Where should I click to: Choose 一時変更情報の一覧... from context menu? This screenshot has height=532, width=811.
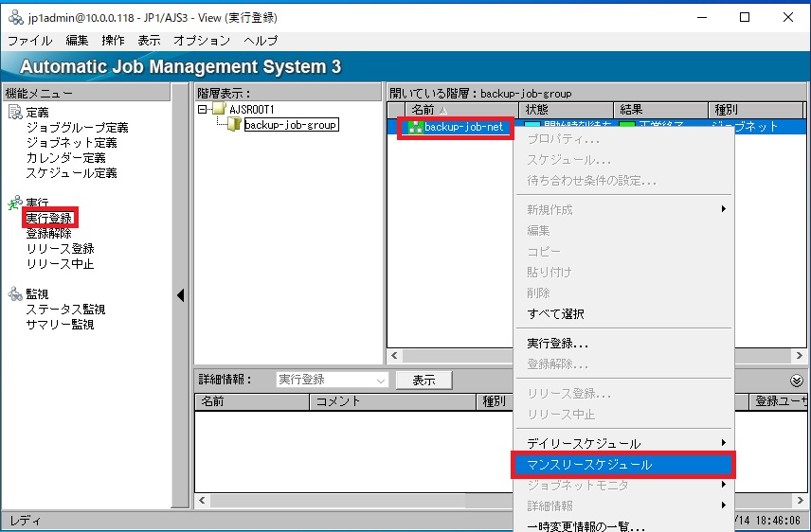coord(623,525)
